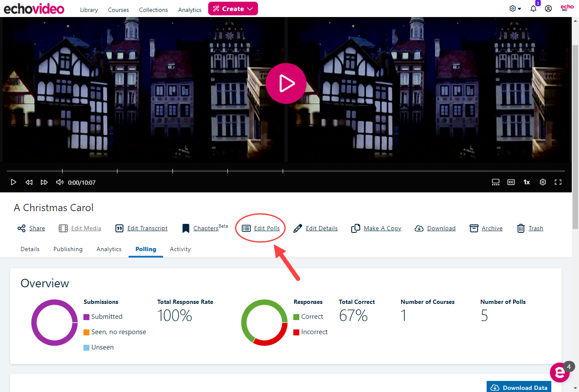Open the settings gear menu in header
This screenshot has height=392, width=579.
[515, 9]
